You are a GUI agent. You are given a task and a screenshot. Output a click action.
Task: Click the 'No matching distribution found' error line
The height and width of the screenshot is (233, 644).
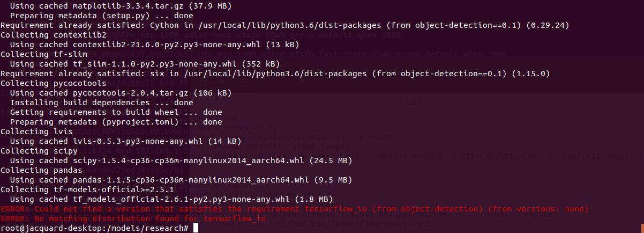[x=133, y=219]
